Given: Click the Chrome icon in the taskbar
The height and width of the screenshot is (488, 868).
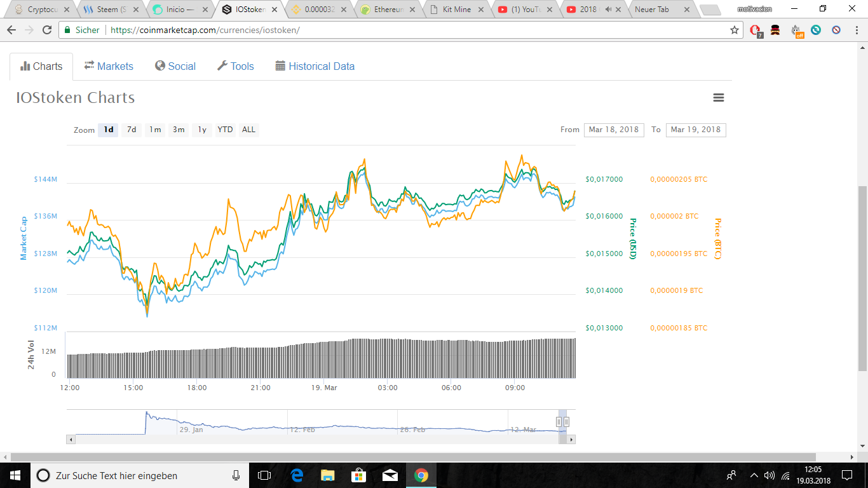Looking at the screenshot, I should coord(421,475).
